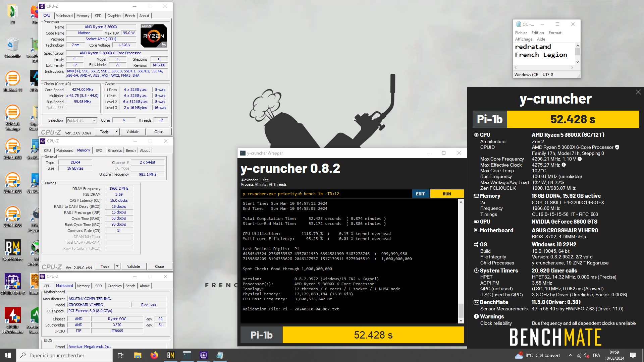Click the y-cruncher output scrollbar thumb

coord(461,310)
